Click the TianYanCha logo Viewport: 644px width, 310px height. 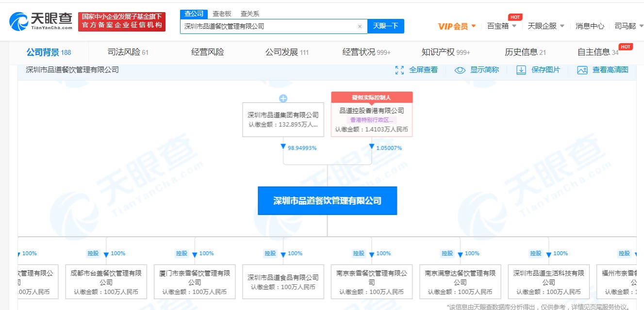point(41,21)
